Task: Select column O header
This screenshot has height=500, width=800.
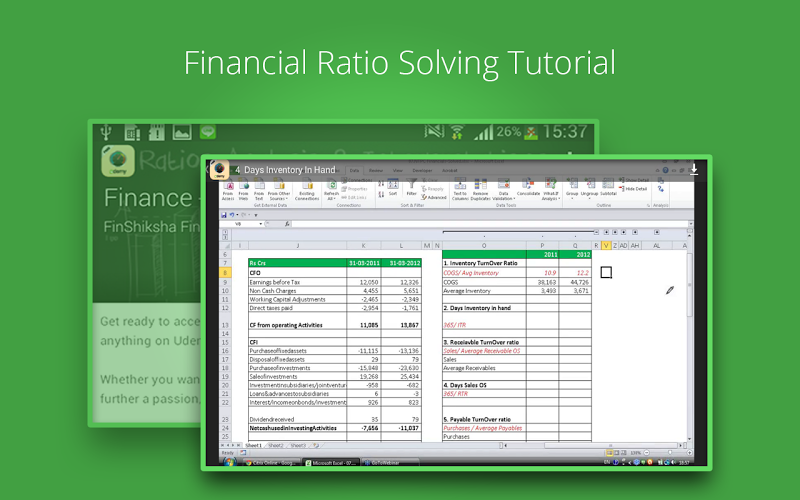Action: tap(484, 245)
